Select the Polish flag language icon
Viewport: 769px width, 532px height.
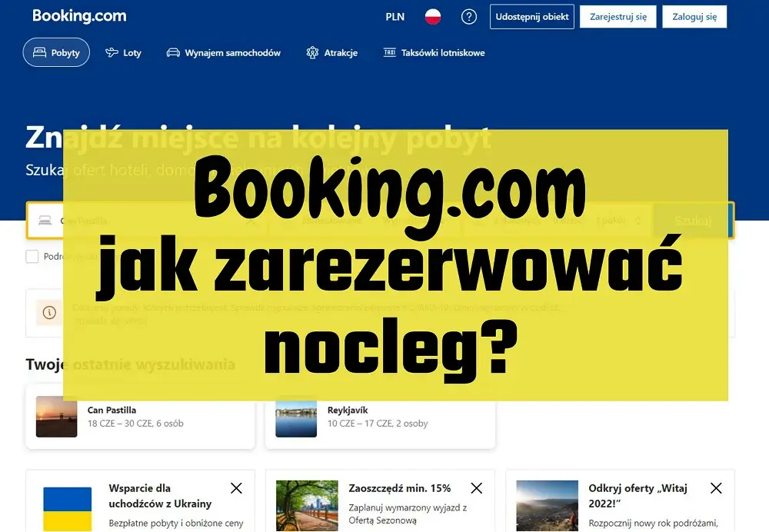point(432,17)
